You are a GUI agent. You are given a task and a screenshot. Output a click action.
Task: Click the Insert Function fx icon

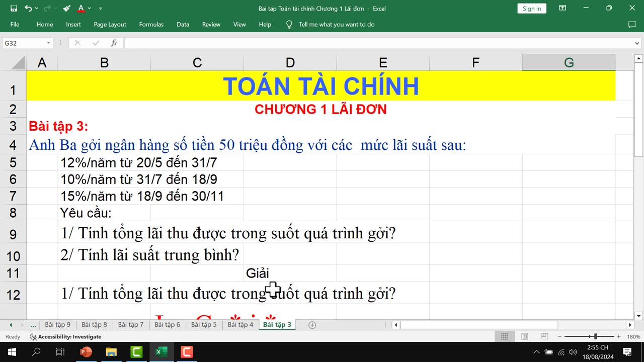tap(114, 43)
